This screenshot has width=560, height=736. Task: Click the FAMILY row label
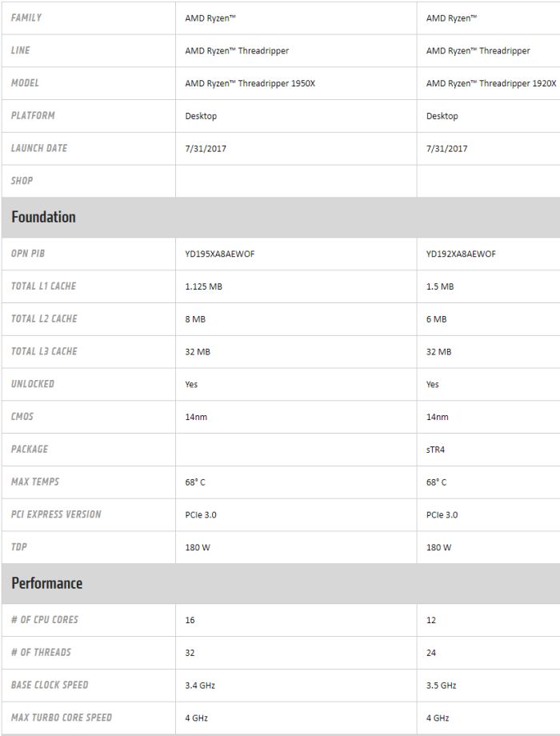click(26, 18)
